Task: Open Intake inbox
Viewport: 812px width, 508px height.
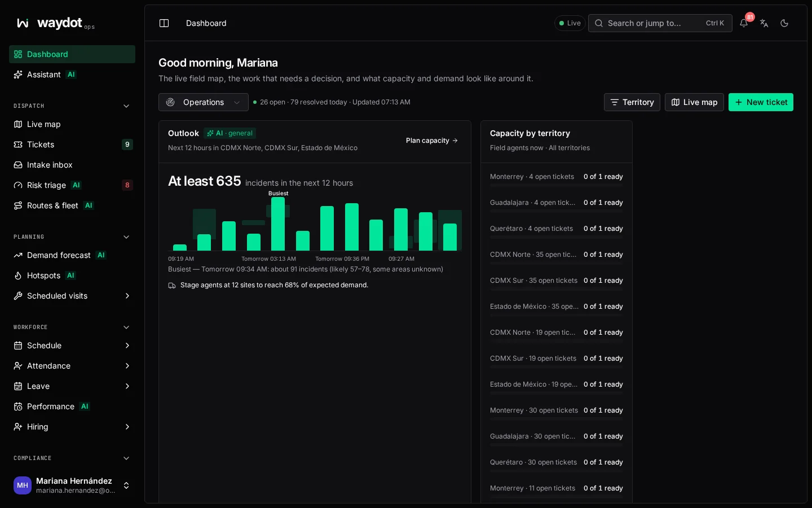Action: pyautogui.click(x=72, y=165)
